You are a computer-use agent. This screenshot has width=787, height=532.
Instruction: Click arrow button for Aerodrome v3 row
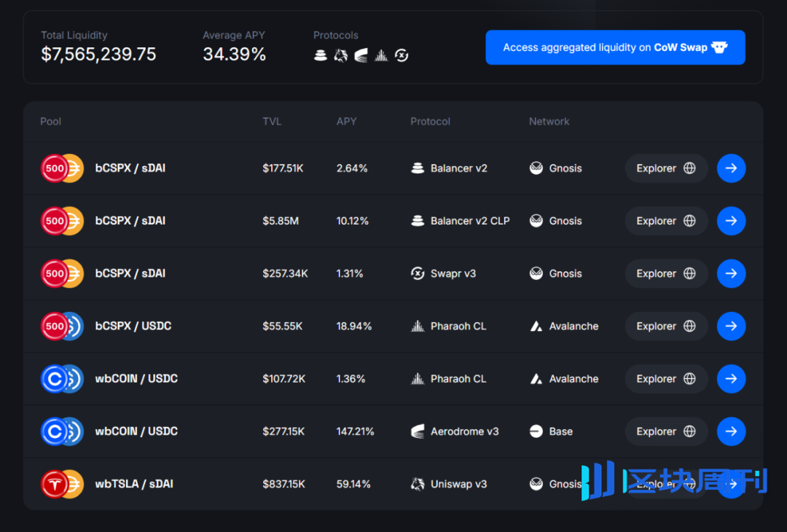point(732,431)
